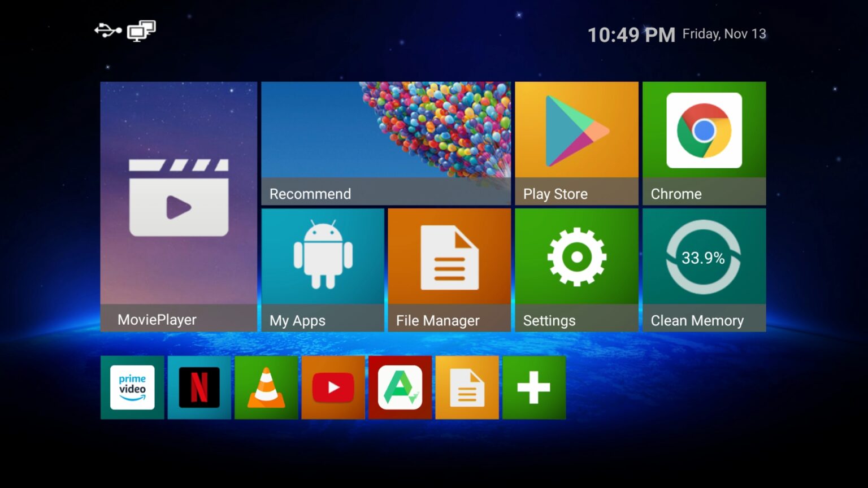Click Clean Memory to free up RAM
The image size is (868, 488).
pyautogui.click(x=704, y=320)
